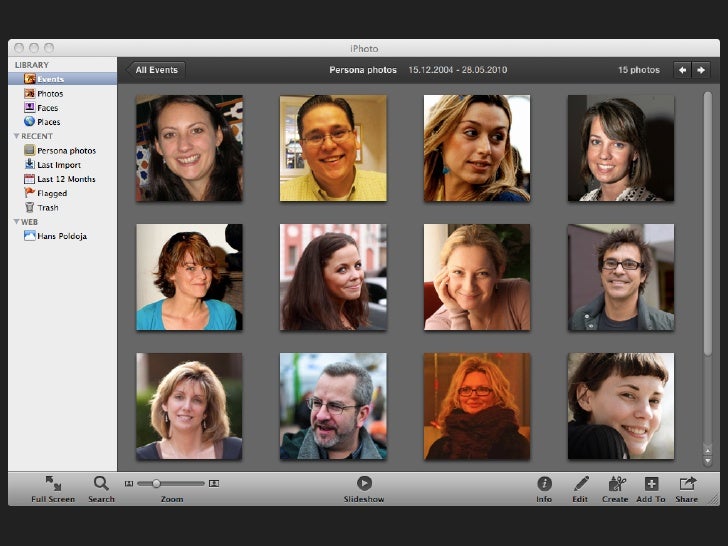Click Add To button in toolbar
This screenshot has height=546, width=728.
click(651, 489)
